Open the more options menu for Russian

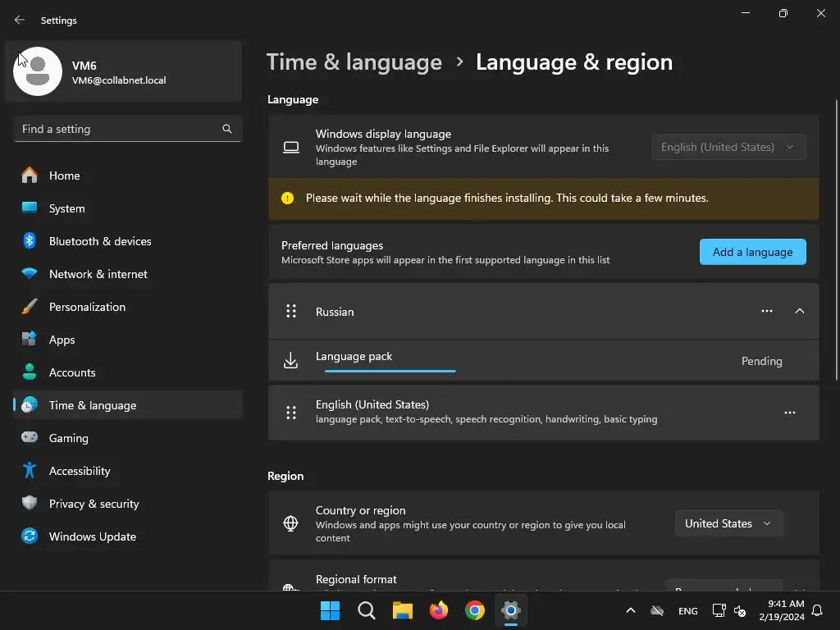767,311
